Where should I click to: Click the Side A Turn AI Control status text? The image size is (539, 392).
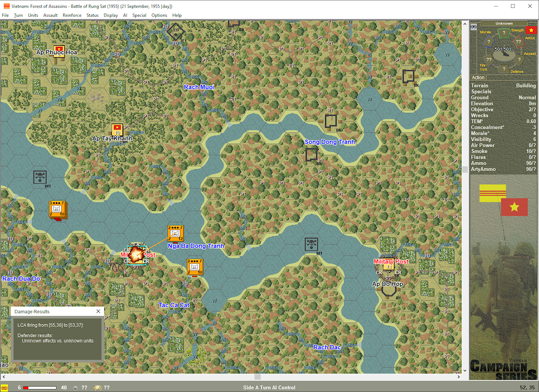coord(269,388)
